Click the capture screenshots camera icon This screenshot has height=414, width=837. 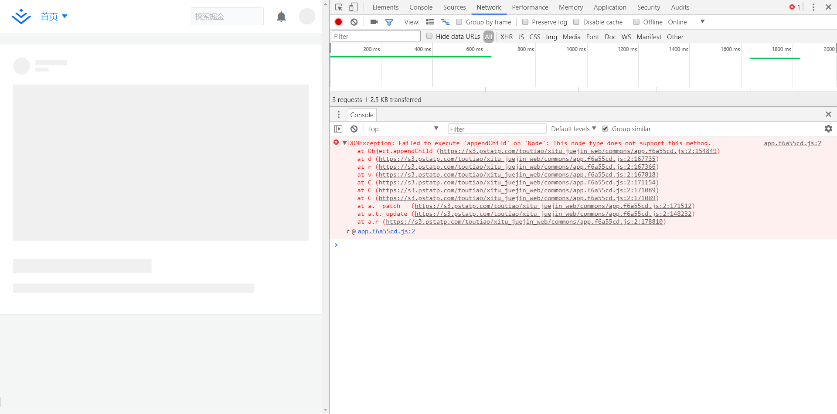pyautogui.click(x=373, y=21)
